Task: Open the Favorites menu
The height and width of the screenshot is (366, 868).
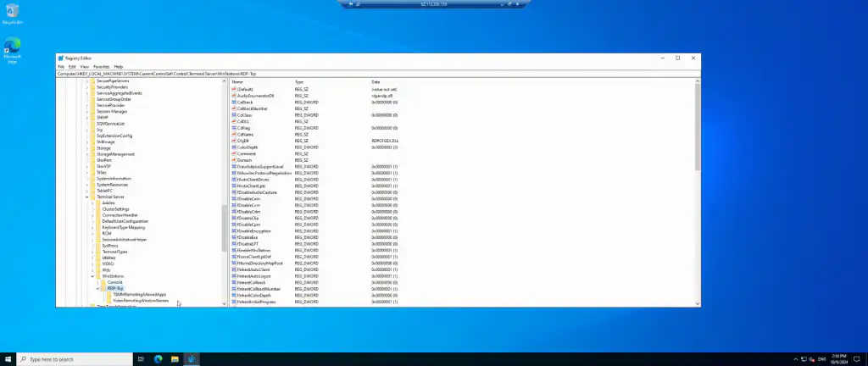Action: [x=101, y=66]
